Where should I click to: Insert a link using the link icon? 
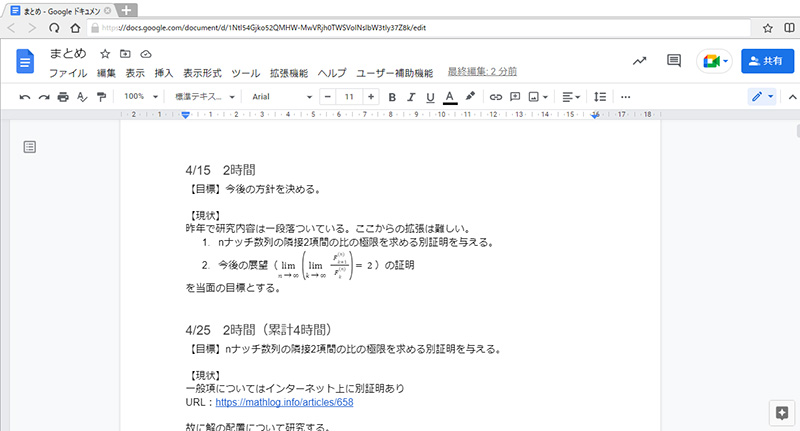495,97
